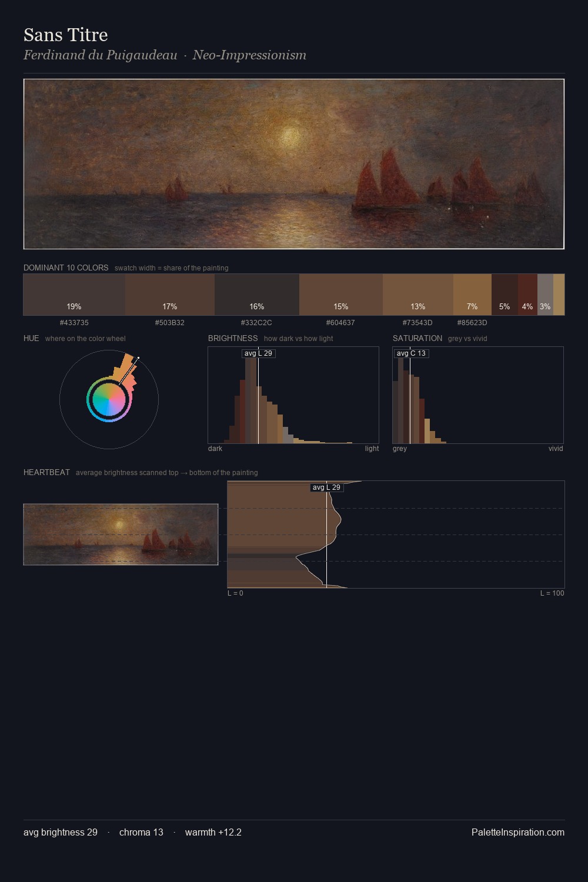
Task: Open the PaletteInspiration.com link
Action: [518, 832]
